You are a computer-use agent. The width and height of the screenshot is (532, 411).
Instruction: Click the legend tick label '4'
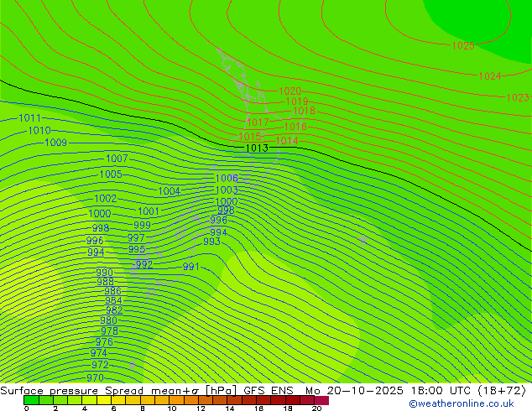point(85,408)
